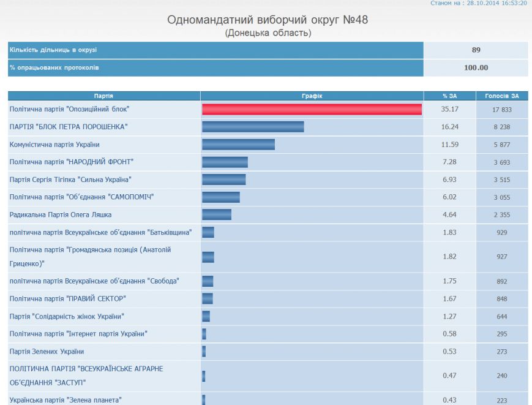
Task: Select 'Партія Зелених України' name
Action: pos(47,352)
